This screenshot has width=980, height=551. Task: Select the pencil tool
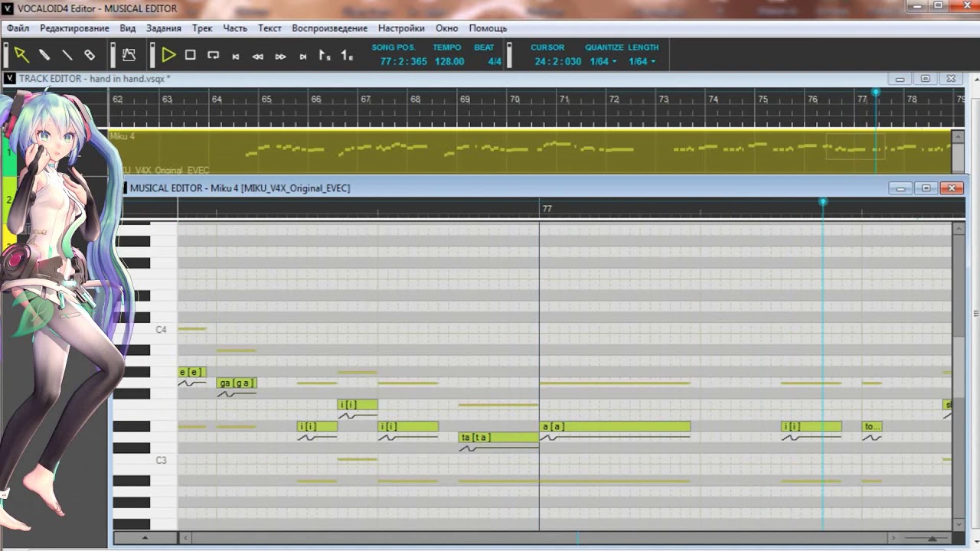point(44,55)
